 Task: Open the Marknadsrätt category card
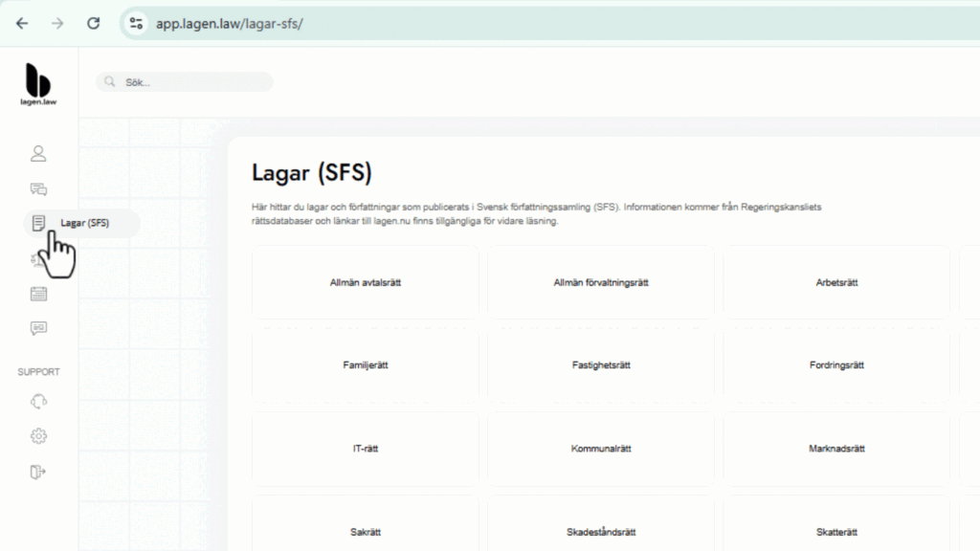[836, 449]
